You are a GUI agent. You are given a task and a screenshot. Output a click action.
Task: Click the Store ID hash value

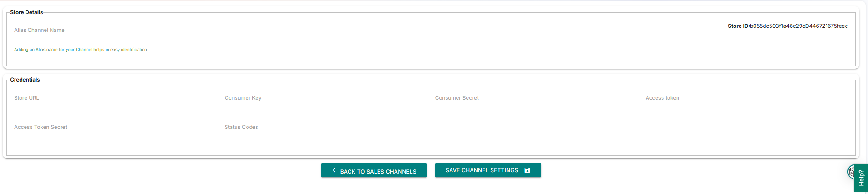(799, 26)
